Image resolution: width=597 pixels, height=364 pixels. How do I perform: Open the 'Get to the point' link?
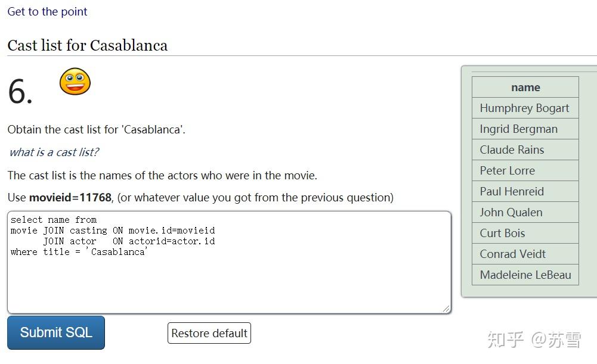point(48,11)
